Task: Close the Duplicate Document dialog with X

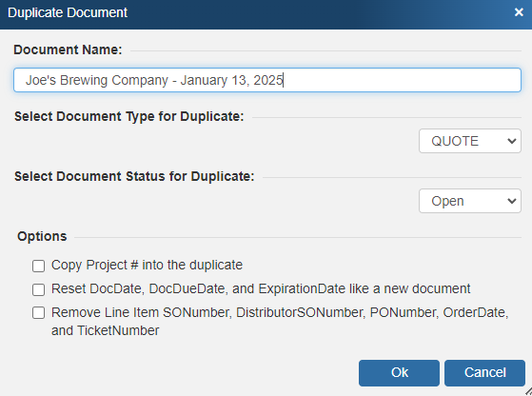Action: pos(519,12)
